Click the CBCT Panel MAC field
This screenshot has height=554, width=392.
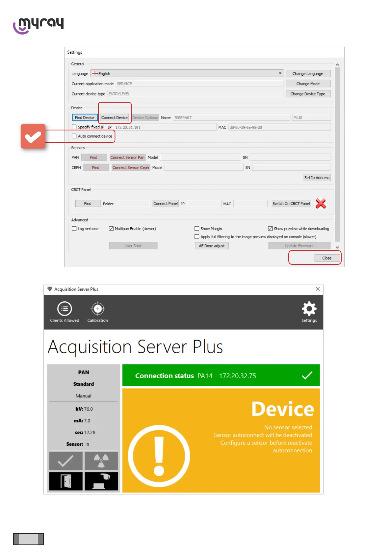250,203
